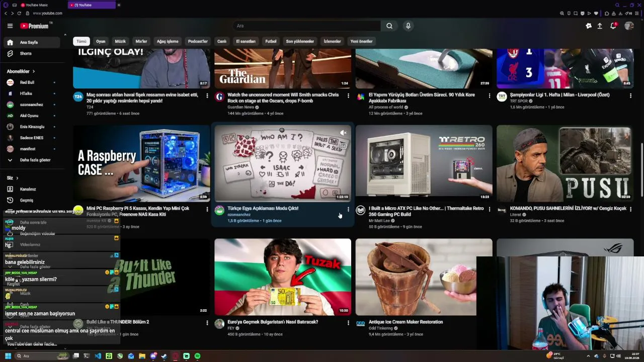The height and width of the screenshot is (362, 644).
Task: Open the PUSU video thumbnail
Action: 565,163
